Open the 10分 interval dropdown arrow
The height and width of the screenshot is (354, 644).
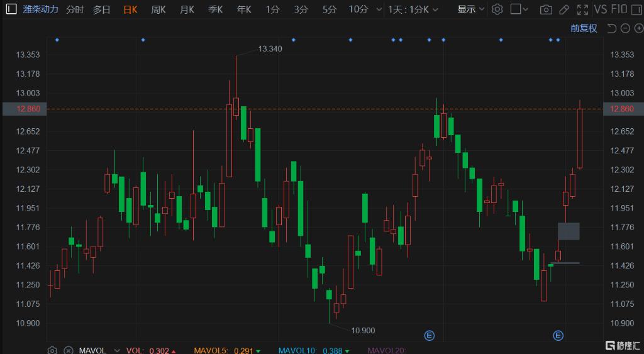click(378, 9)
